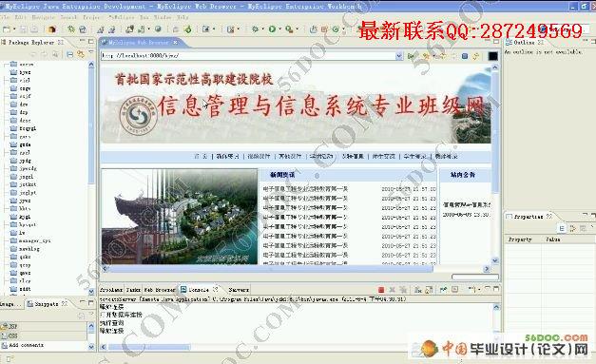Run the application using the green play icon
Screen dimensions: 596x364
tap(272, 29)
